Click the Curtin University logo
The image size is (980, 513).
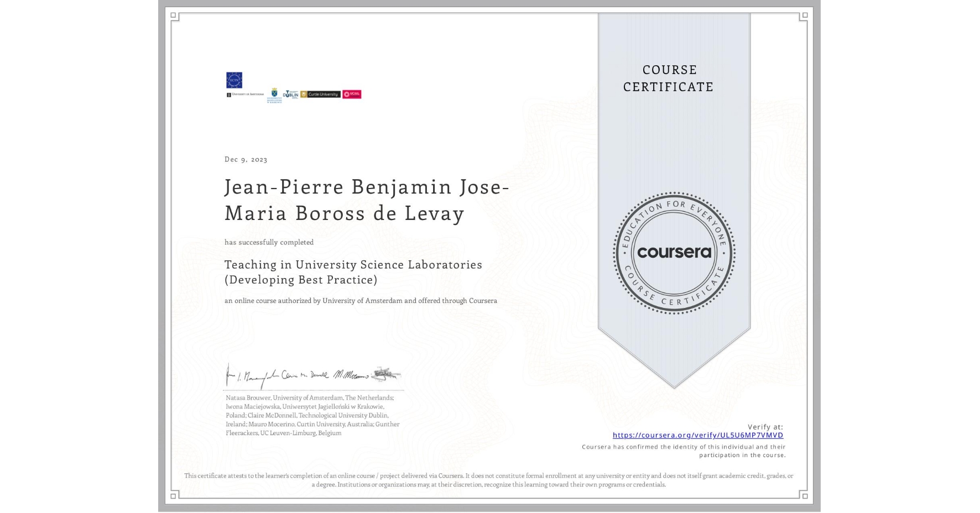tap(320, 95)
